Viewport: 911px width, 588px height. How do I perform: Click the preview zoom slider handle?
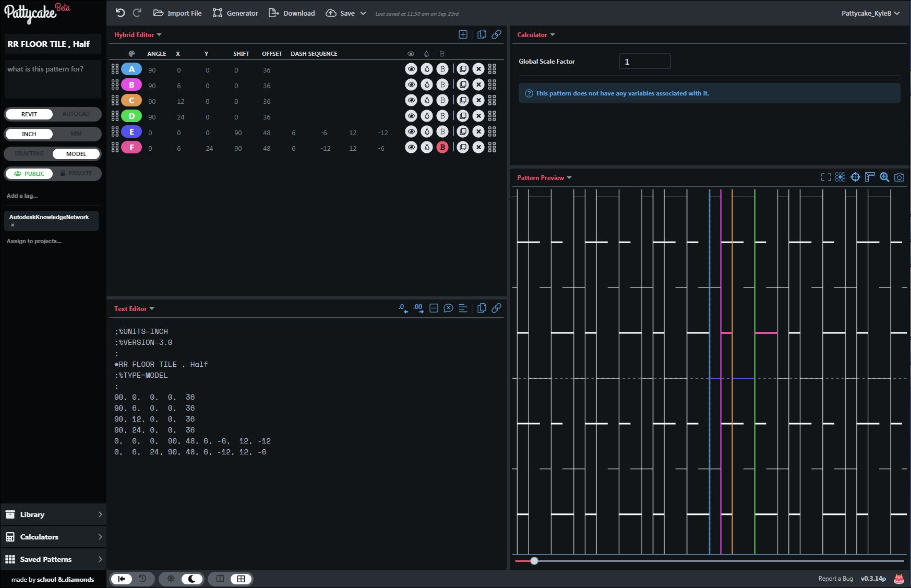[534, 561]
